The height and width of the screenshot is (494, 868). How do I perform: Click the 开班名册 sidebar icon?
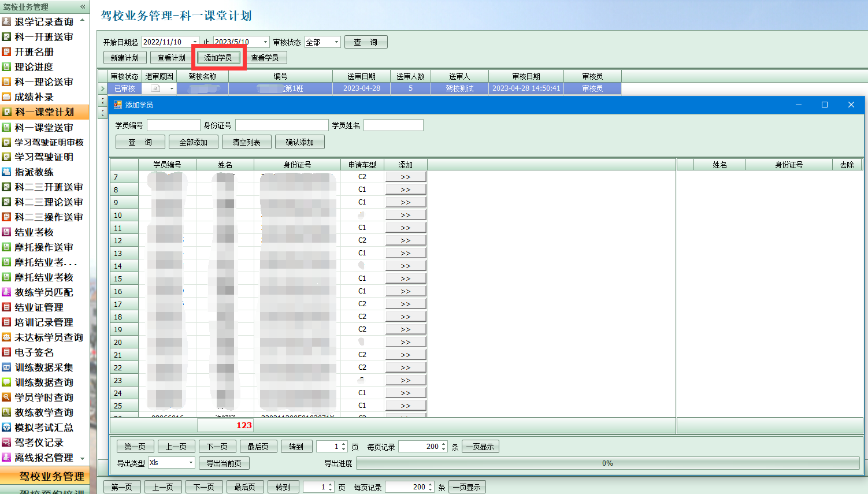7,52
